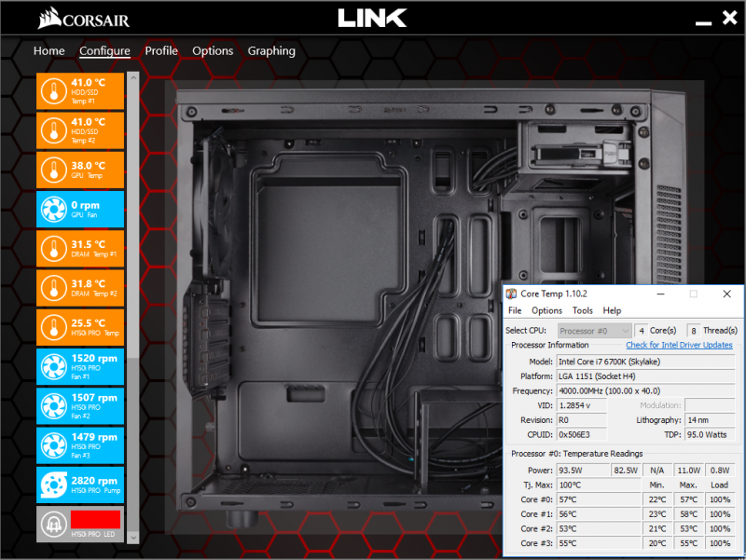This screenshot has width=746, height=560.
Task: Click the Core Temp application title icon
Action: 511,294
